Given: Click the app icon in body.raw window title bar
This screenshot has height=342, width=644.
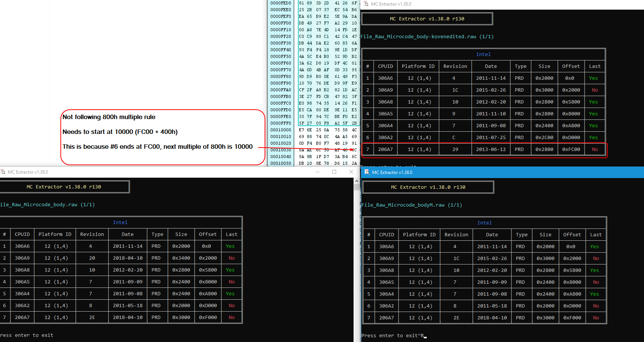Looking at the screenshot, I should 3,172.
